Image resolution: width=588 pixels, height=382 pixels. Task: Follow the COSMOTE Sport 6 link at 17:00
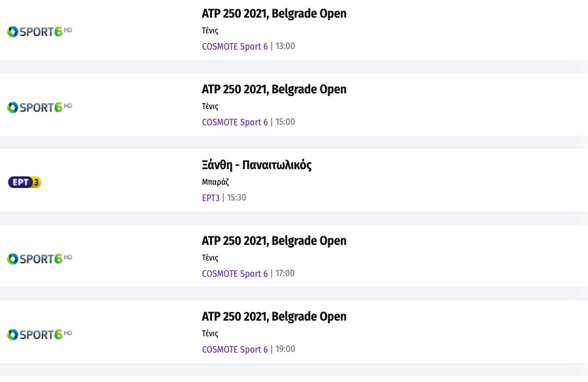[235, 274]
